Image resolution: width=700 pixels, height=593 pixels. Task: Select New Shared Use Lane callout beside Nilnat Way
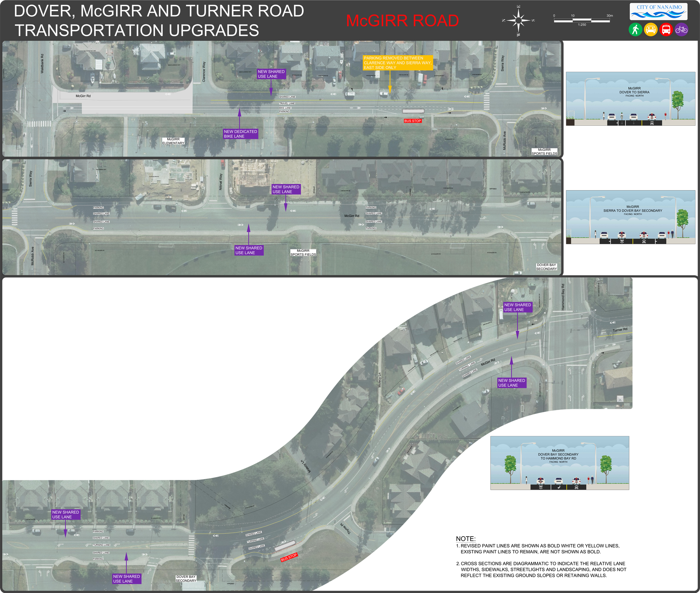(286, 189)
